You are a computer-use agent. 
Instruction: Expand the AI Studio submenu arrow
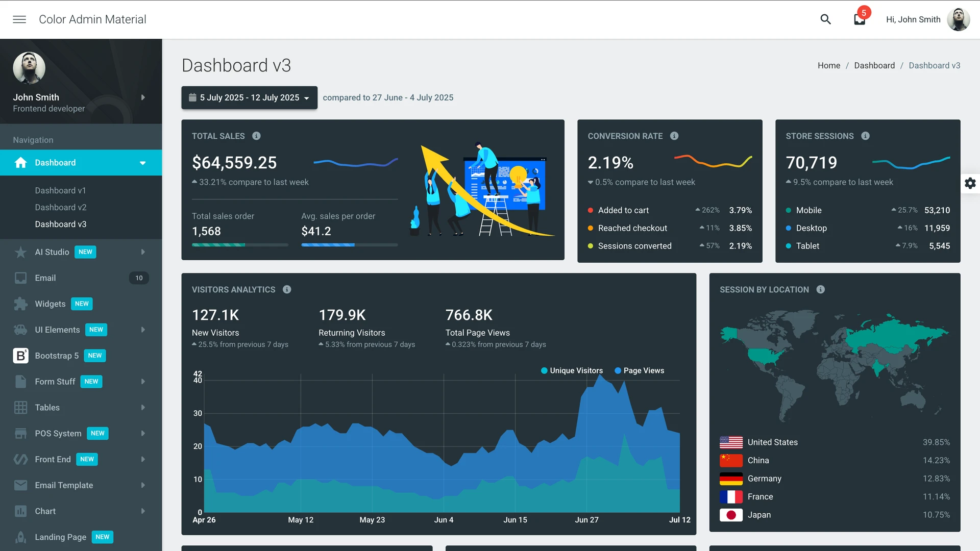143,252
